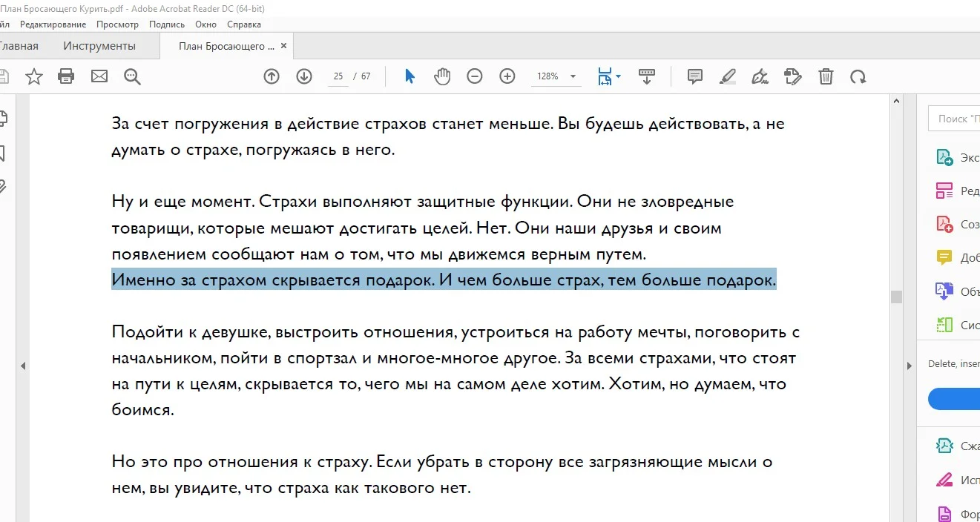Switch to the Инструменты tab
The image size is (980, 522).
click(x=99, y=45)
